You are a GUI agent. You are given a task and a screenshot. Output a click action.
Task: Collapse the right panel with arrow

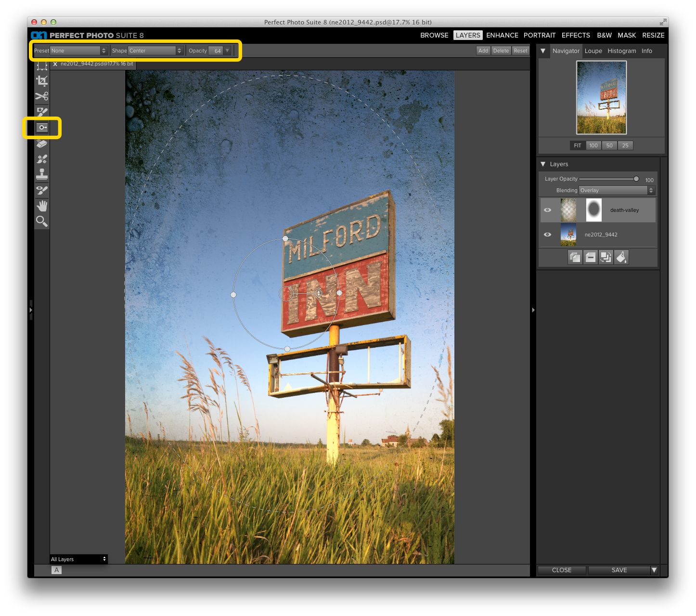point(533,310)
